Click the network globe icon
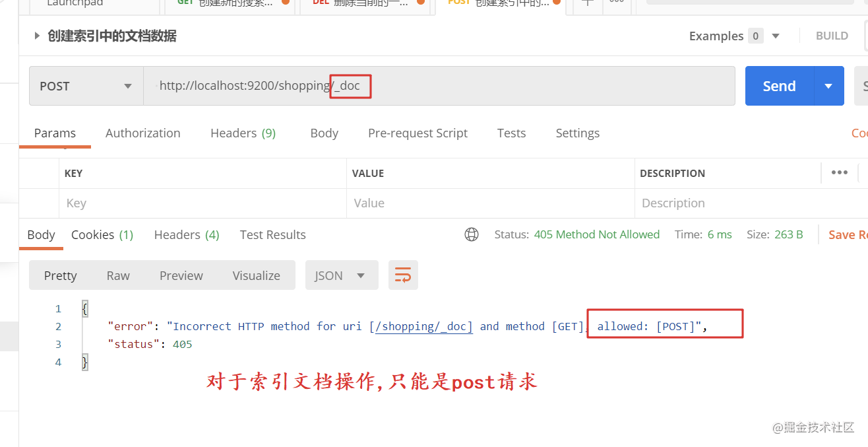The height and width of the screenshot is (447, 868). pos(472,234)
